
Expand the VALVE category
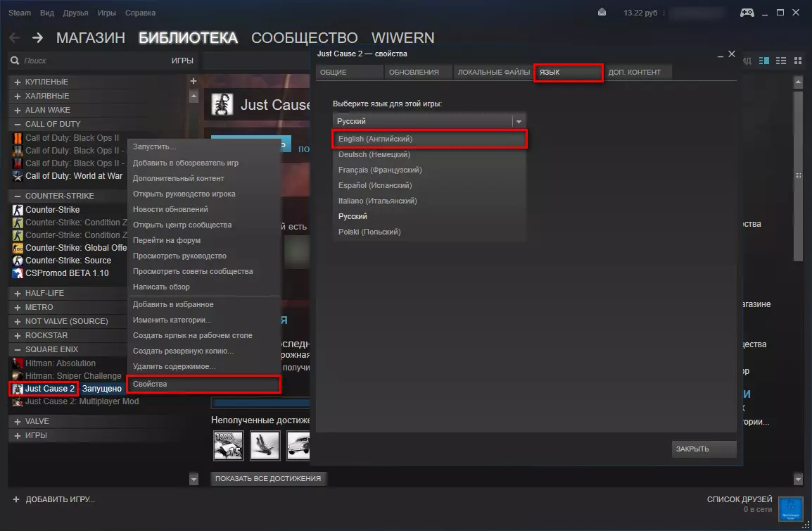[18, 422]
